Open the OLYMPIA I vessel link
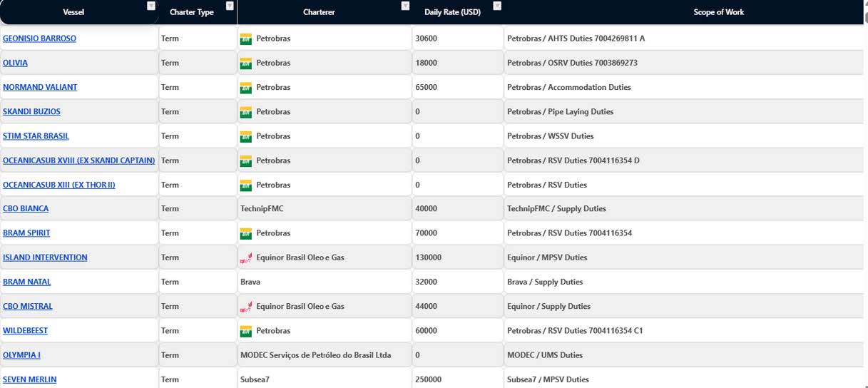868x388 pixels. pos(21,355)
